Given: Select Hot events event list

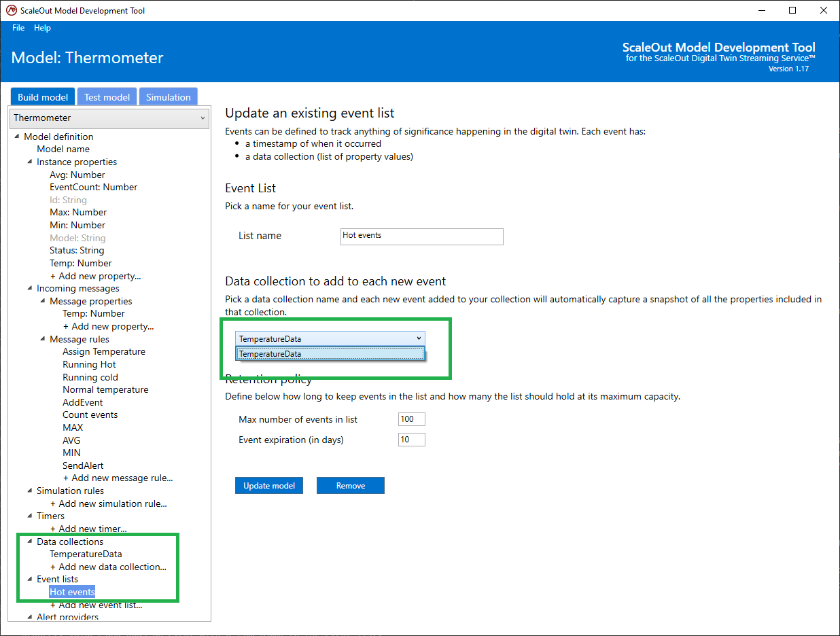Looking at the screenshot, I should click(72, 592).
